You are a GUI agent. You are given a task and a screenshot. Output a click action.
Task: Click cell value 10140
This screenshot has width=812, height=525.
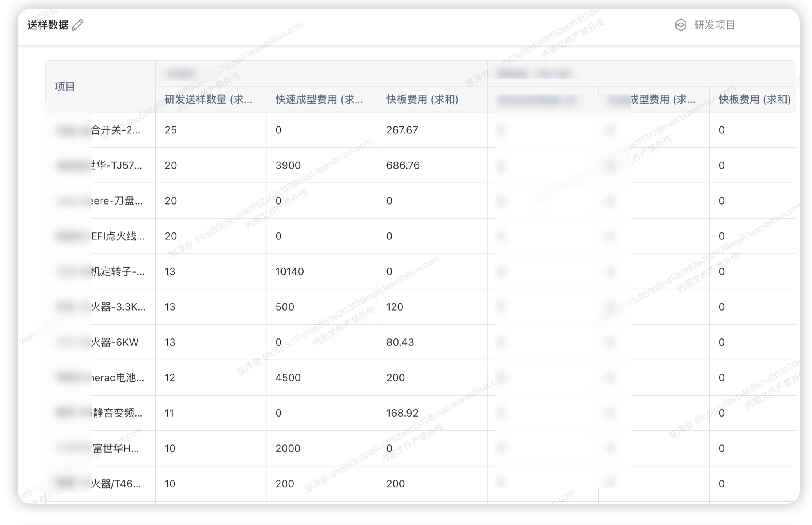[x=289, y=271]
